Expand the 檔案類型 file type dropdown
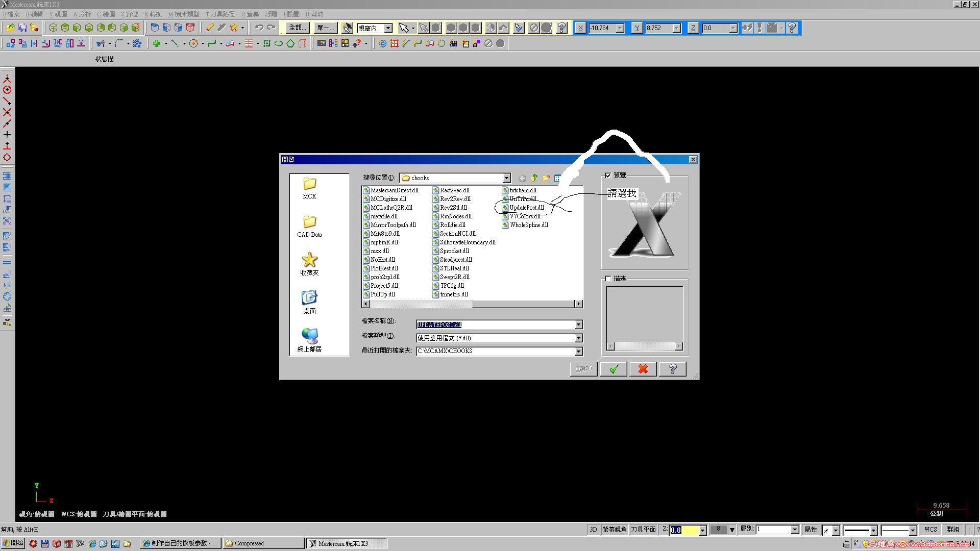980x551 pixels. [x=578, y=338]
